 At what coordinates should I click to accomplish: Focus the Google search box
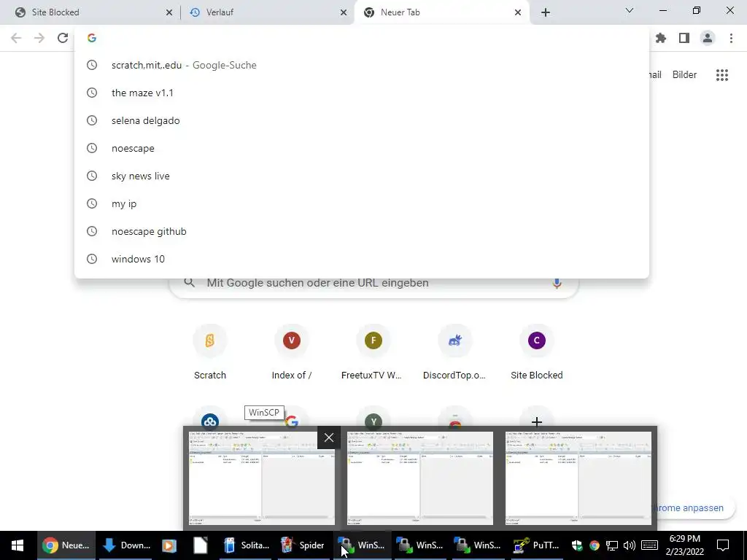click(373, 286)
